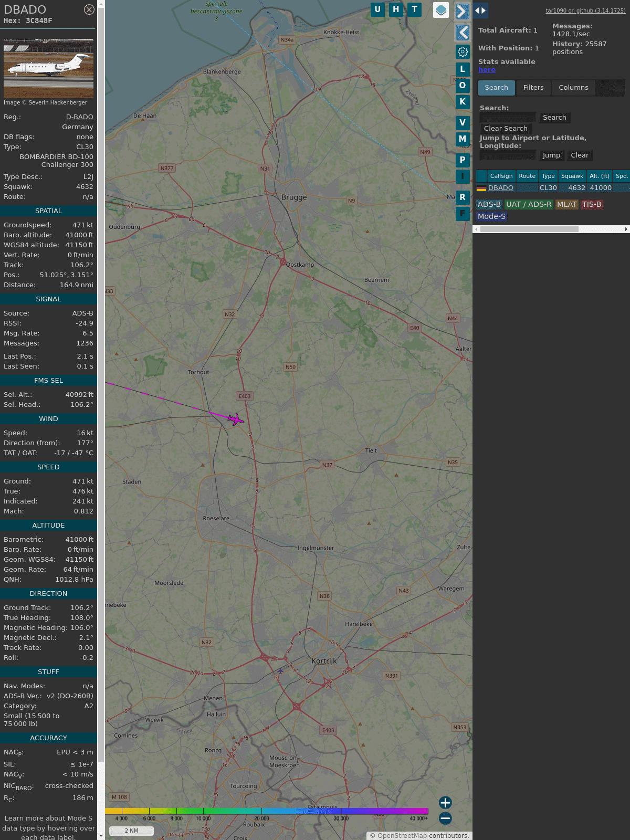Click the Distance value 164.9 nmi
Image resolution: width=630 pixels, height=840 pixels.
point(77,285)
